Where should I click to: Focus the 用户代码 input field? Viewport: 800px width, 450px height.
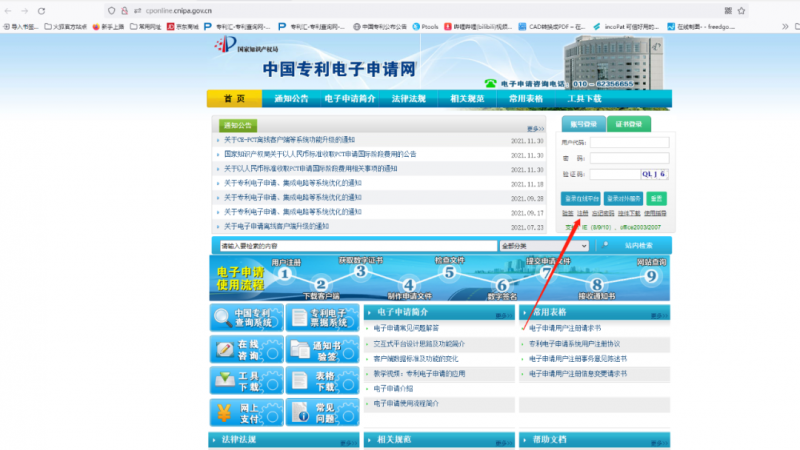(629, 142)
